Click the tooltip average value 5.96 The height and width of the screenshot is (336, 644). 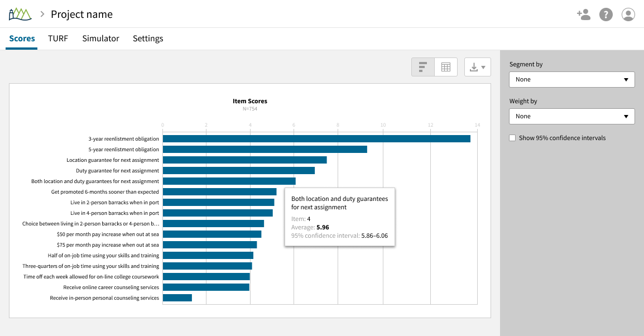(x=323, y=227)
